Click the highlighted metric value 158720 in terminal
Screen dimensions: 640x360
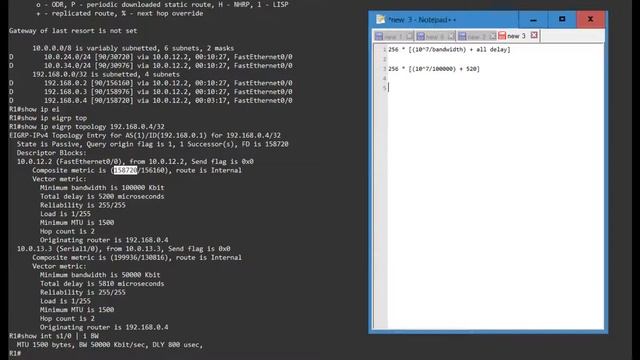125,170
